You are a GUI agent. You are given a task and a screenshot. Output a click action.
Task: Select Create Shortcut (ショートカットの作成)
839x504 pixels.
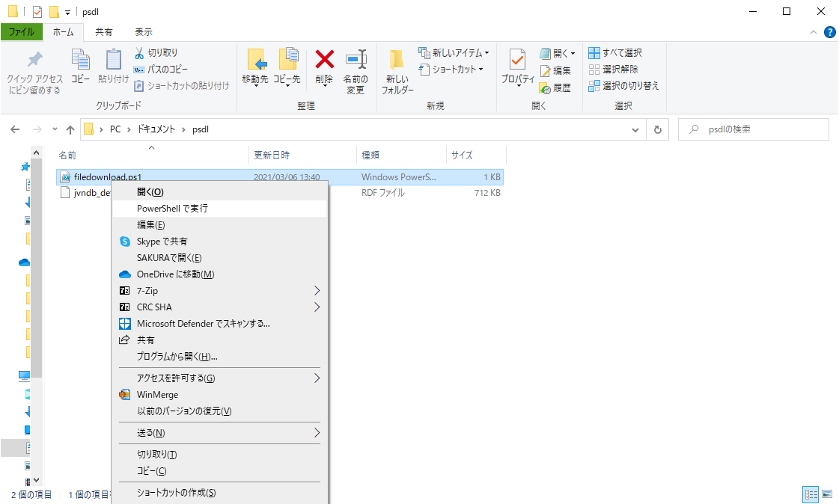point(219,493)
